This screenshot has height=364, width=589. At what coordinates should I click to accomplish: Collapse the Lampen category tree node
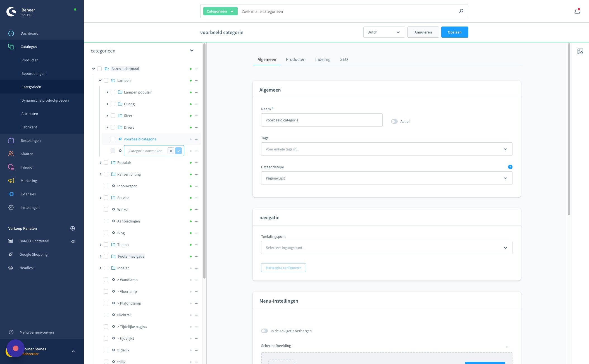(x=100, y=80)
